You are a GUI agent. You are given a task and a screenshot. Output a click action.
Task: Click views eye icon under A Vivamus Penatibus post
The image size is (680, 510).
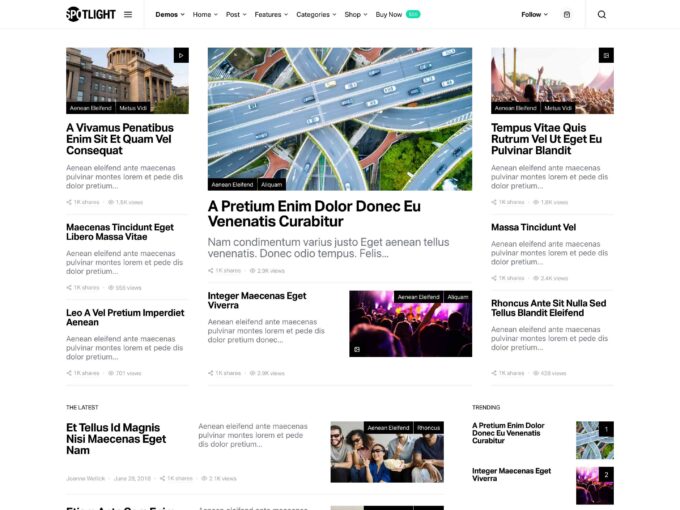111,202
